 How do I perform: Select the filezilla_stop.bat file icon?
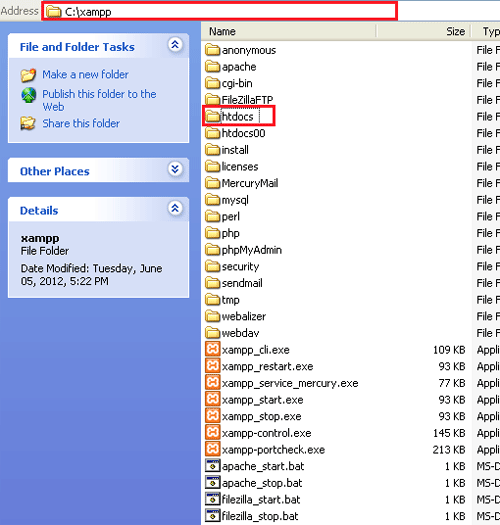click(212, 516)
